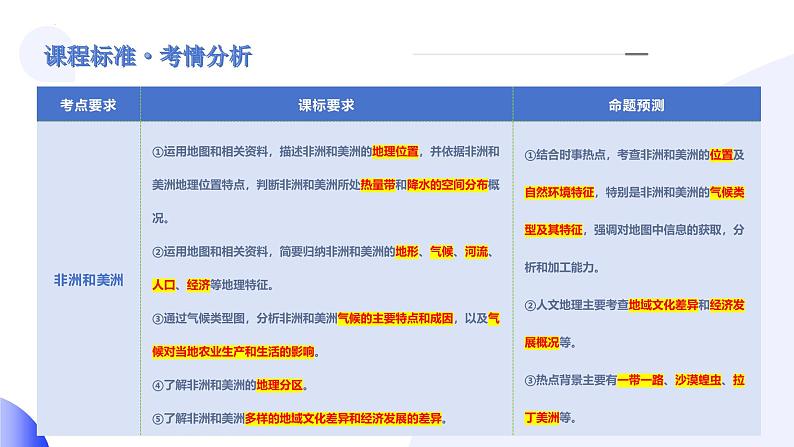
Task: Click the text 析和加工能力。
Action: (562, 267)
